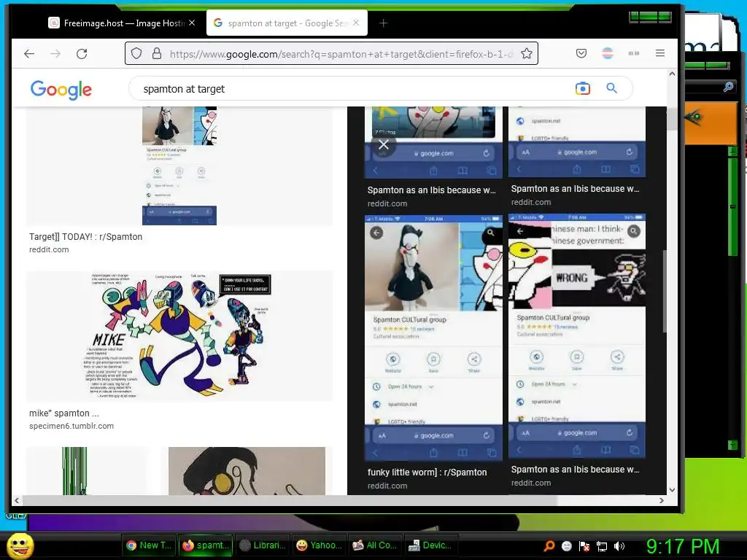Select the spamt... Firefox taskbar item

(206, 545)
